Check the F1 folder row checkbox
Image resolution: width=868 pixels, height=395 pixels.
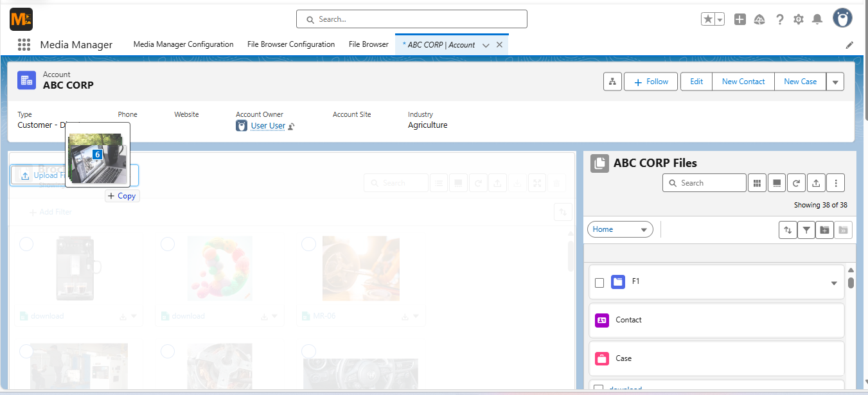pos(599,283)
